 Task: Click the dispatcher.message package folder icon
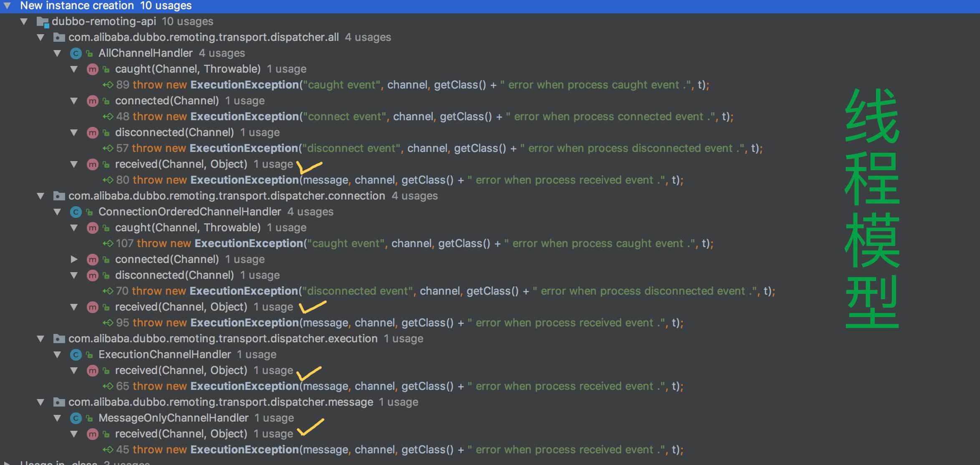[x=59, y=402]
